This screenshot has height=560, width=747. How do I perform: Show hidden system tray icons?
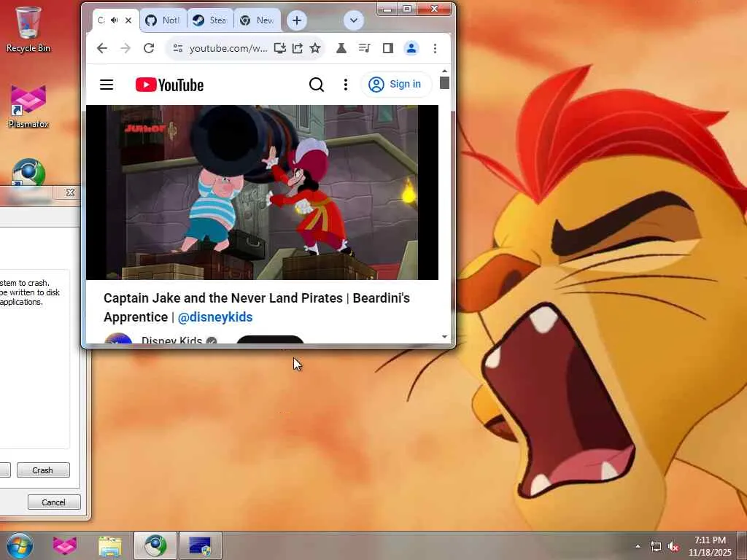[638, 546]
